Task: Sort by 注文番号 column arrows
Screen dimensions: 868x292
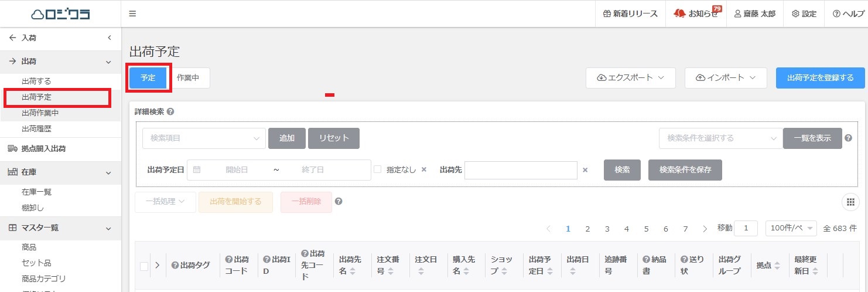Action: coord(390,271)
